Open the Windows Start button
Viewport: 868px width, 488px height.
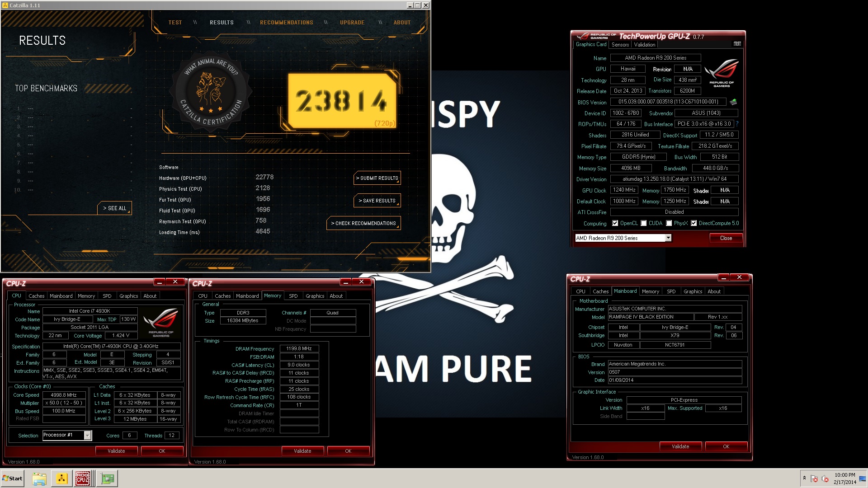[13, 479]
